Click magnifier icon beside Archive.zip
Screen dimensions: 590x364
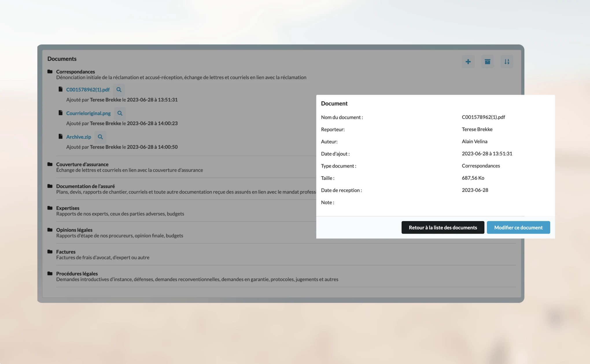tap(100, 137)
